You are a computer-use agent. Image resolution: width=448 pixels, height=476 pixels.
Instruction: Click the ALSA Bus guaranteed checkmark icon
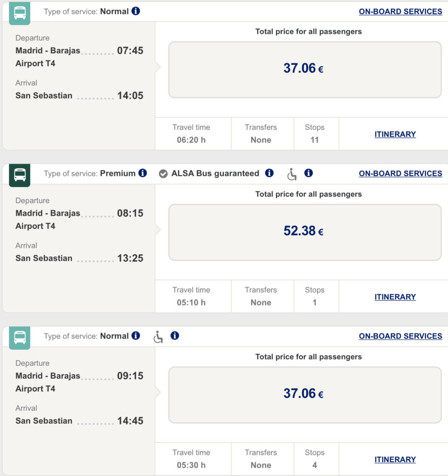click(x=163, y=174)
